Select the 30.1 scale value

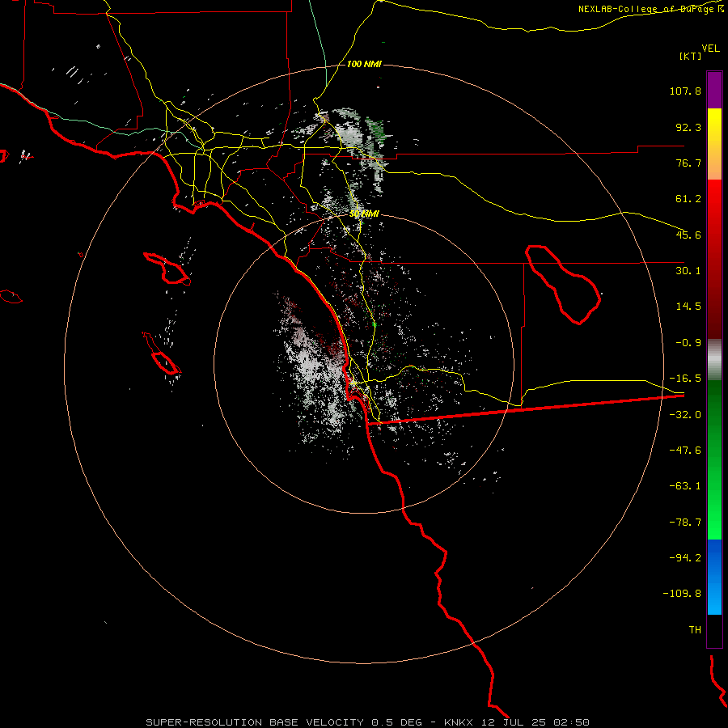pos(688,271)
